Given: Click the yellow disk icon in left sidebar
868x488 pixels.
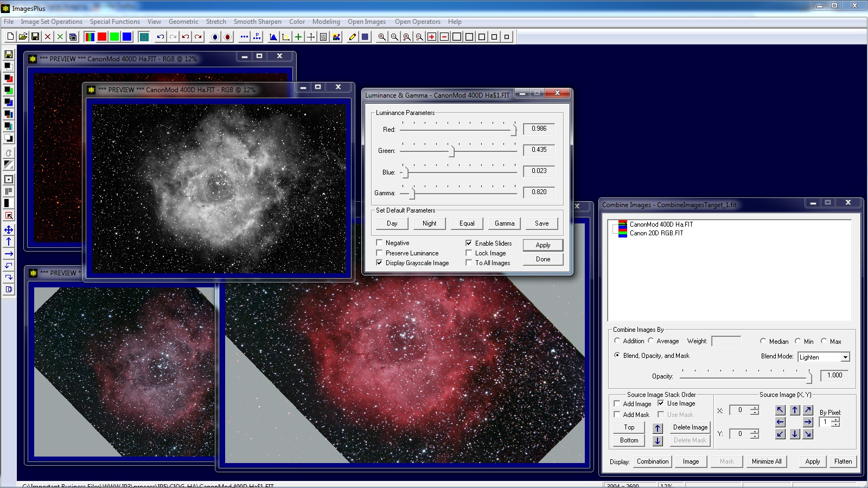Looking at the screenshot, I should point(9,54).
